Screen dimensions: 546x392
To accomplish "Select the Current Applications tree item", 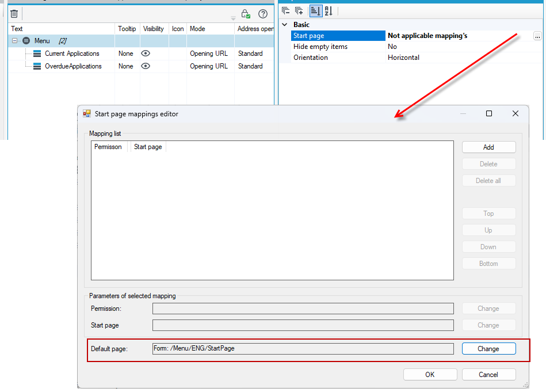I will 72,54.
